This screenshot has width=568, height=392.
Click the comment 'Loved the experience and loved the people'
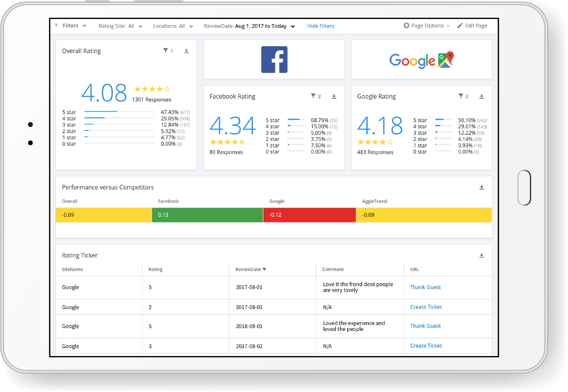click(354, 326)
